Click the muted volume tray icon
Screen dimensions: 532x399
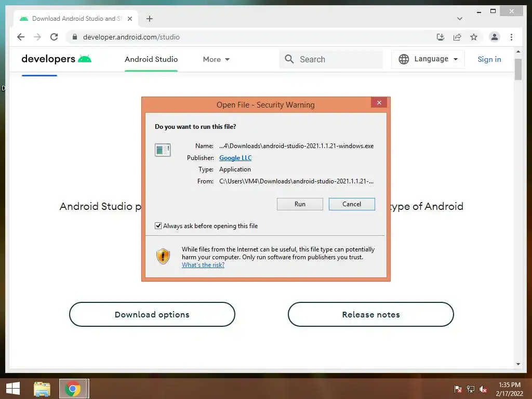point(483,389)
